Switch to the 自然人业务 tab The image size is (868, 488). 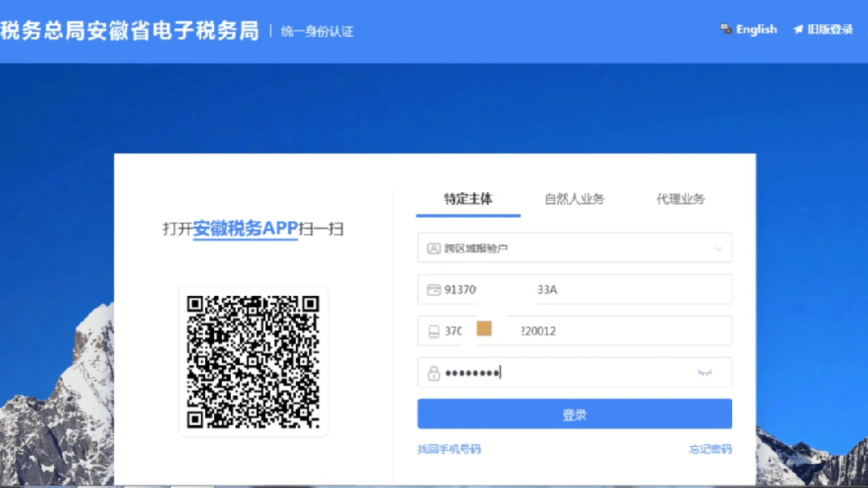(x=574, y=199)
